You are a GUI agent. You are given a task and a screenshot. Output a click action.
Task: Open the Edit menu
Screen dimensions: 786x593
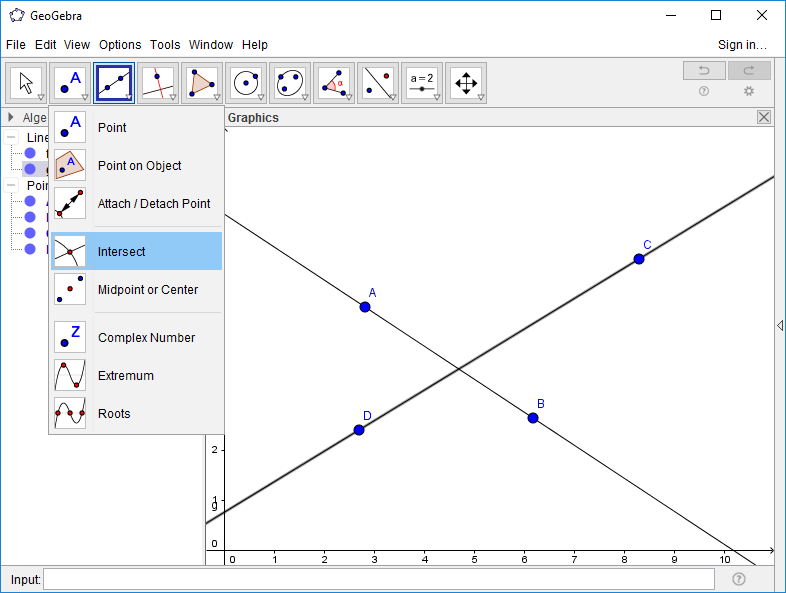(x=45, y=45)
